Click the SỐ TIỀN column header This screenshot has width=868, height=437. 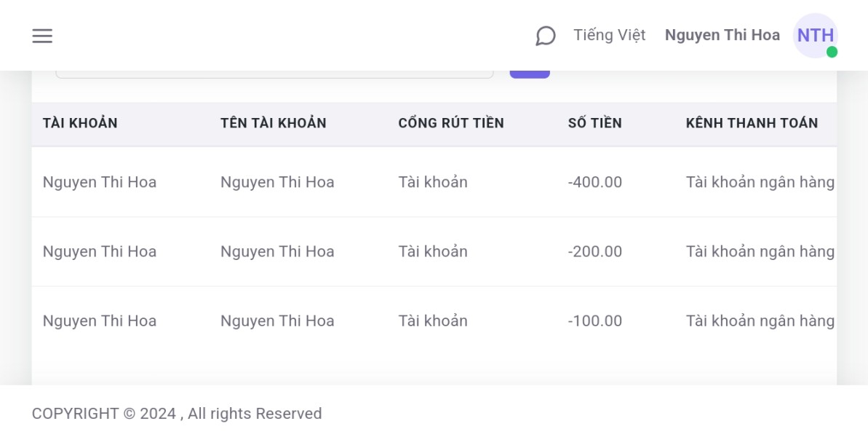pos(594,123)
